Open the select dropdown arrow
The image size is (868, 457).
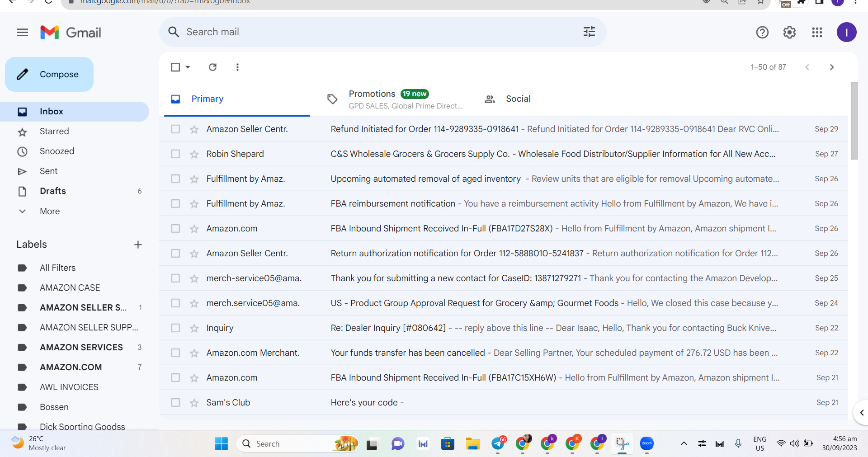point(188,67)
